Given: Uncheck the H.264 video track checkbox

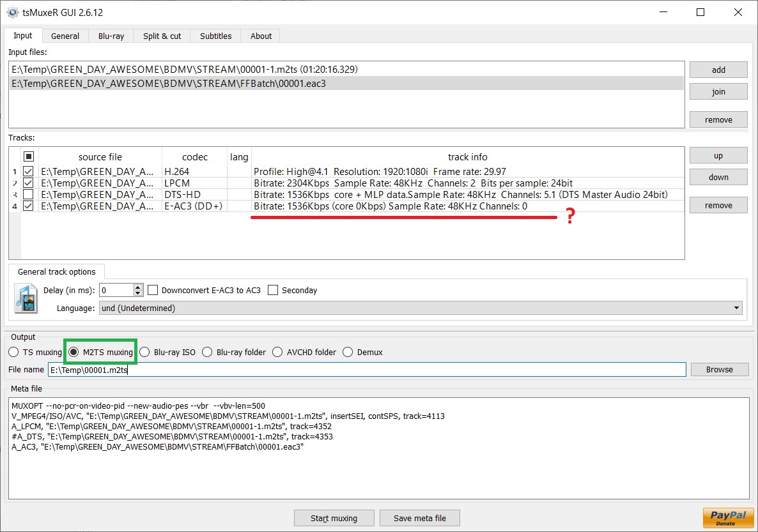Looking at the screenshot, I should point(28,172).
